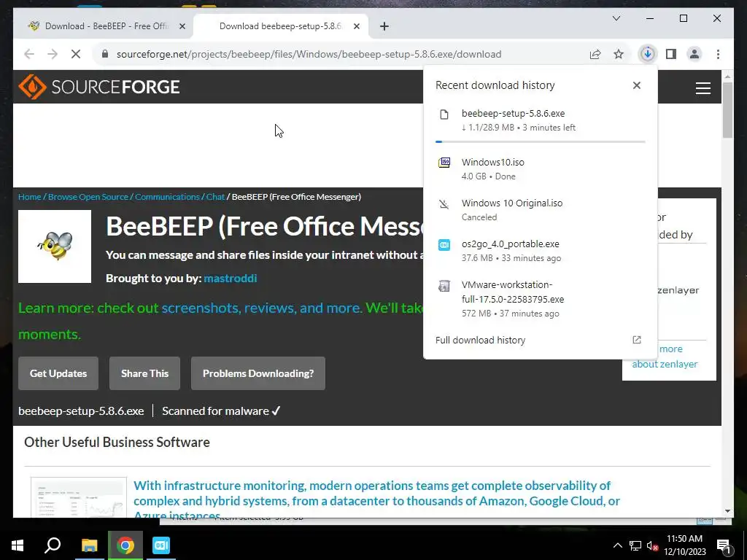Click the taskbar clock showing 11:50 AM

[x=684, y=545]
